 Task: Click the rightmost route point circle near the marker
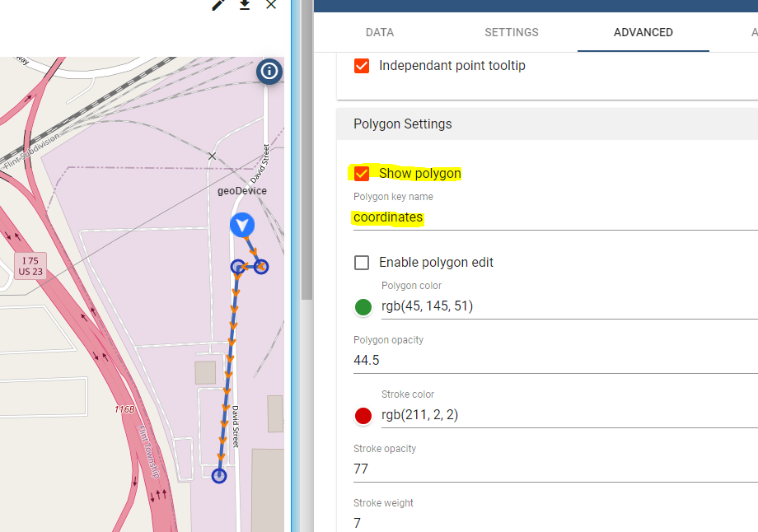261,267
